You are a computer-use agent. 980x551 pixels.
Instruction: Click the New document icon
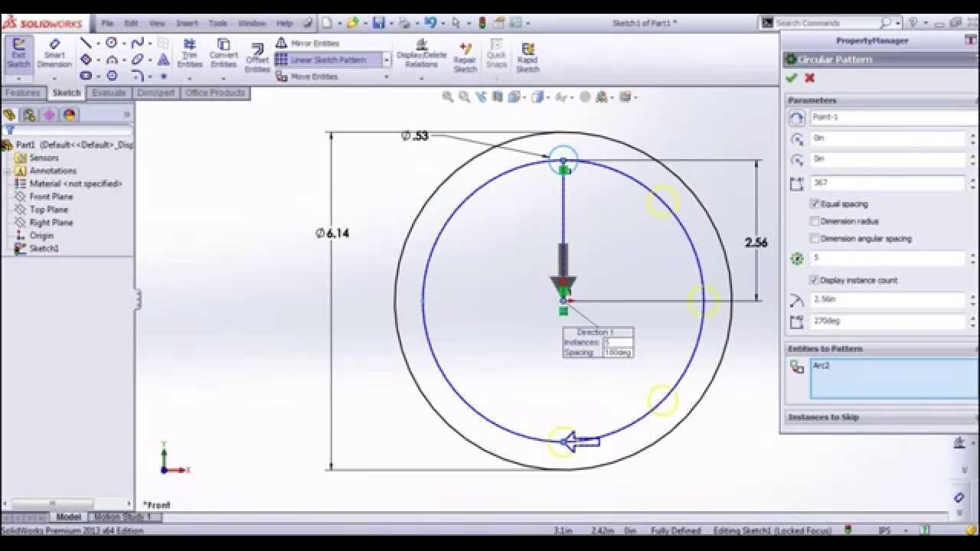[x=327, y=23]
